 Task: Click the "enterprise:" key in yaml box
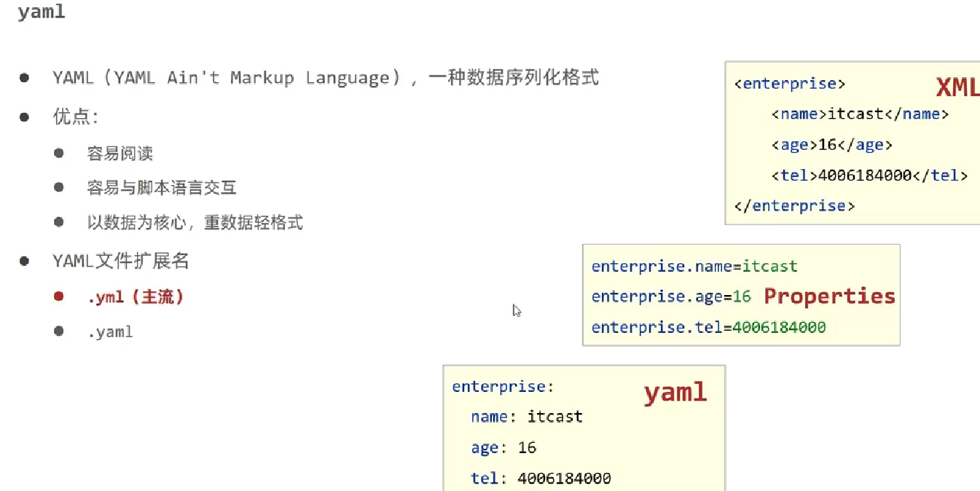[x=503, y=387]
